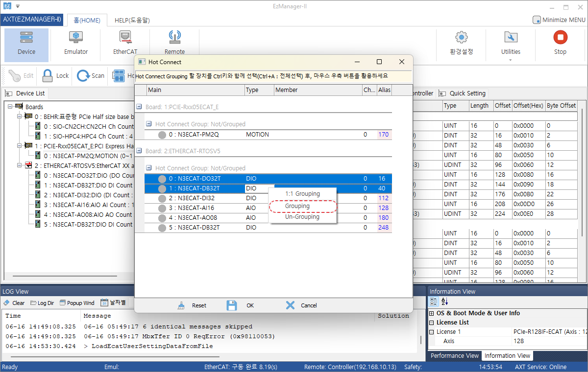The width and height of the screenshot is (588, 372).
Task: Clear the log with the eraser
Action: [14, 303]
